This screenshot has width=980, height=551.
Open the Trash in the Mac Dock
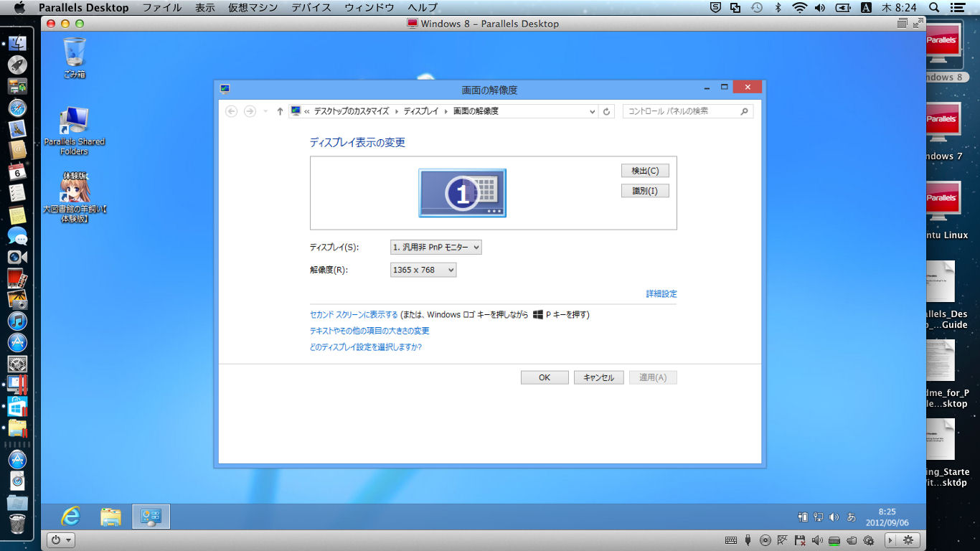17,524
